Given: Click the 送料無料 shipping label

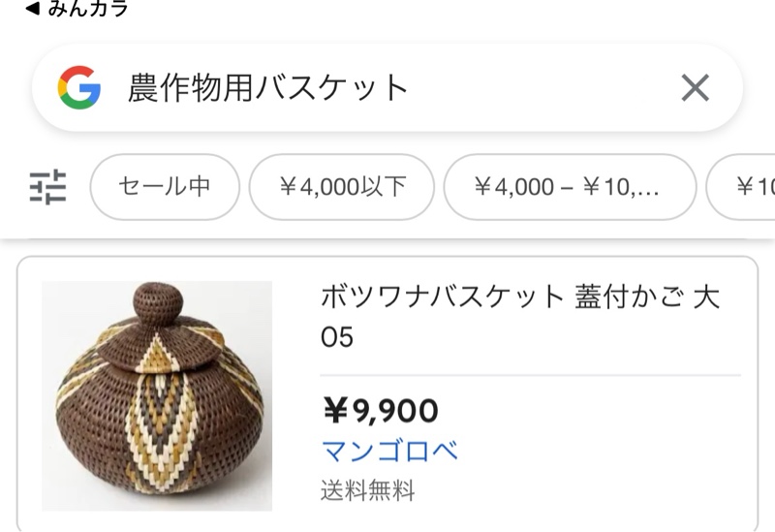Looking at the screenshot, I should point(368,490).
